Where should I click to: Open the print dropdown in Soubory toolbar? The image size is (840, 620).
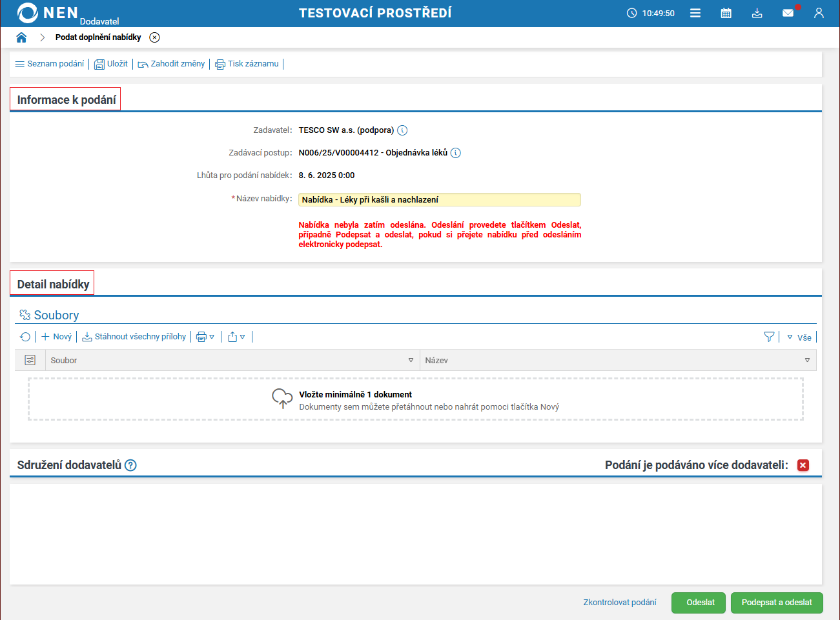coord(205,337)
